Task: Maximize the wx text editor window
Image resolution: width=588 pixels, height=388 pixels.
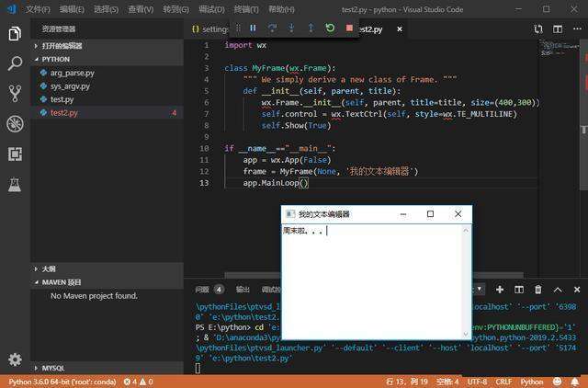Action: (x=431, y=214)
